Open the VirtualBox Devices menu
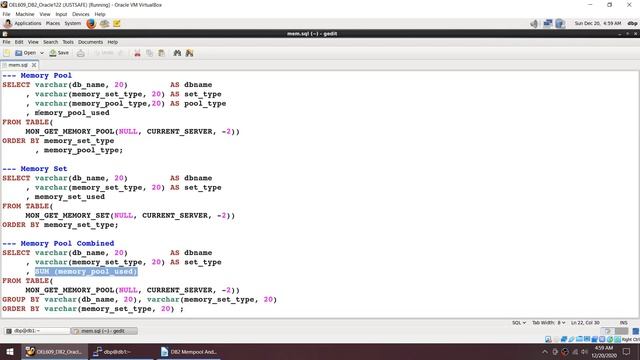Image resolution: width=640 pixels, height=360 pixels. click(80, 14)
